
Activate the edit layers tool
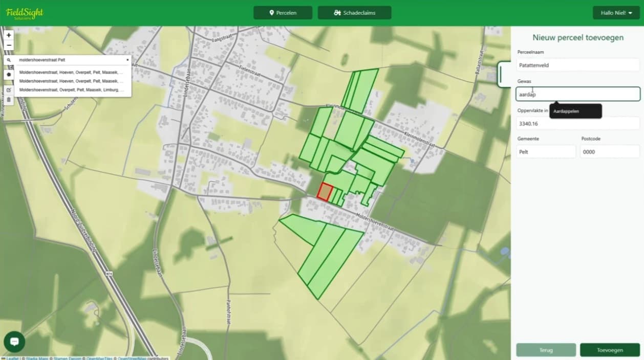(9, 90)
